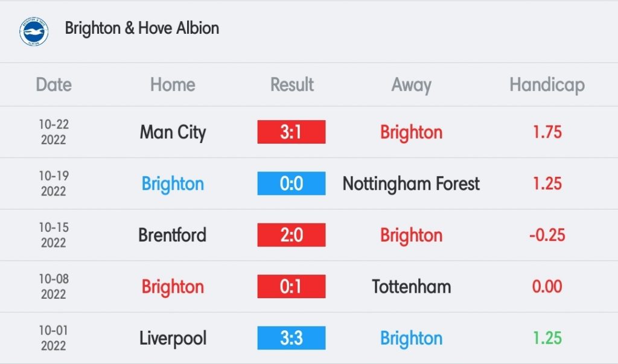Select the Date column header
Image resolution: width=618 pixels, height=364 pixels.
(x=54, y=85)
